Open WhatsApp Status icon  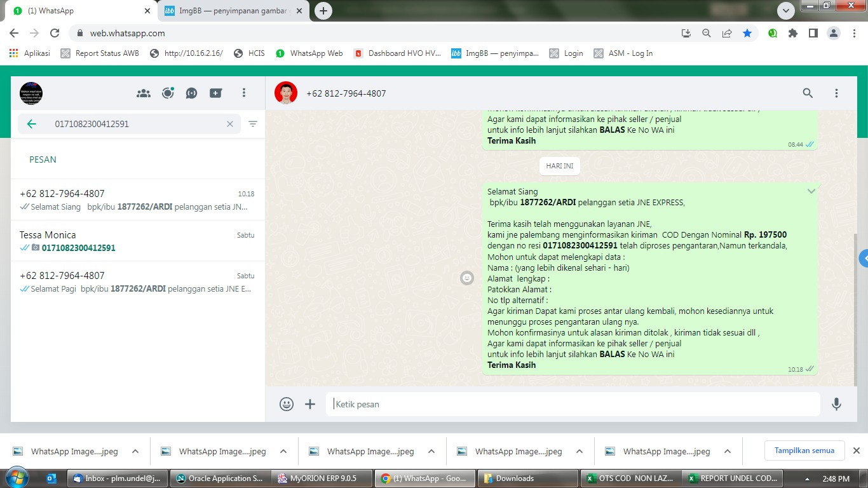pos(168,93)
